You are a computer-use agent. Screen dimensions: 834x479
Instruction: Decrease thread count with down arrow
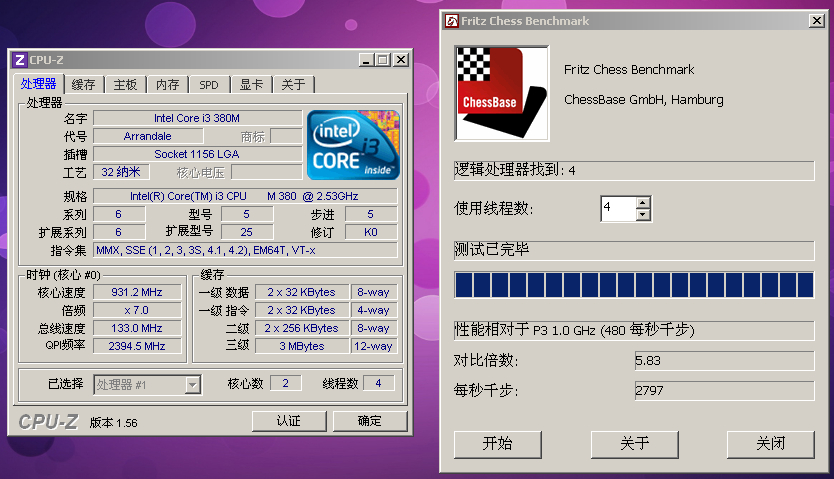point(643,214)
